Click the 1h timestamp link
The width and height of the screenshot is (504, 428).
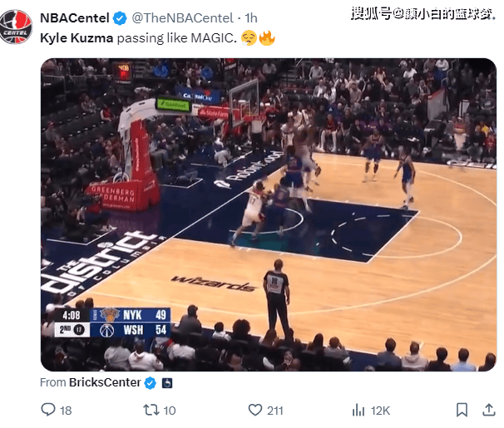point(251,18)
